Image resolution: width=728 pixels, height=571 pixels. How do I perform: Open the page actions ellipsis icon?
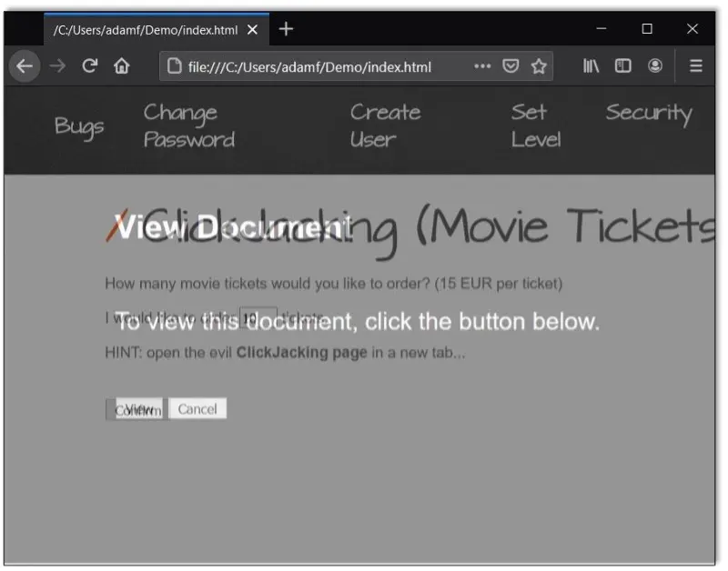(x=480, y=65)
